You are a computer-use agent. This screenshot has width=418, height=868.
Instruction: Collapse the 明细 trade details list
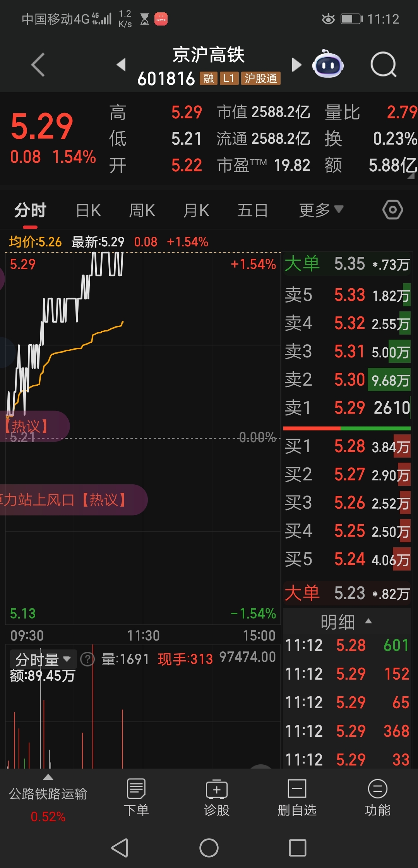pos(346,622)
